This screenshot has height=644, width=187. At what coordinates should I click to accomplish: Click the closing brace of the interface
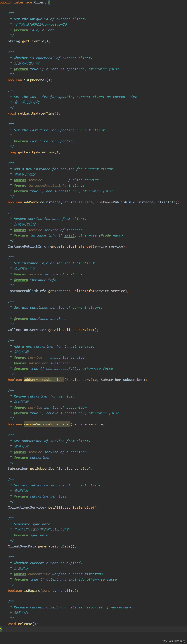click(x=1, y=629)
